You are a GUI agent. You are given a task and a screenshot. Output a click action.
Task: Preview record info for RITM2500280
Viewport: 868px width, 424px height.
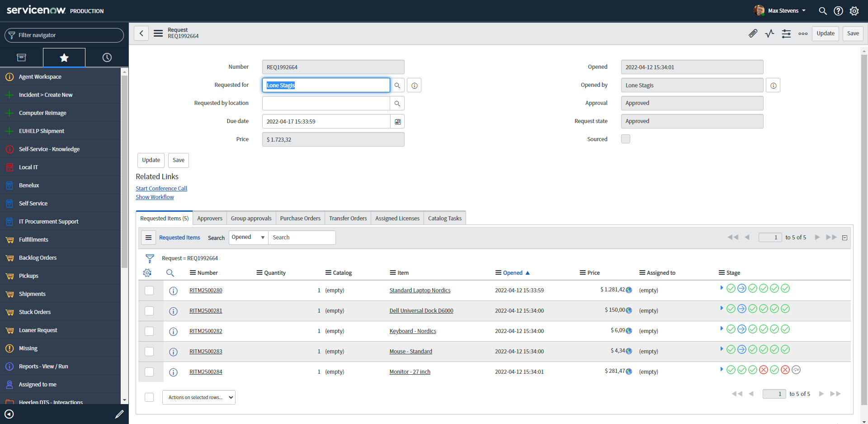(x=173, y=291)
